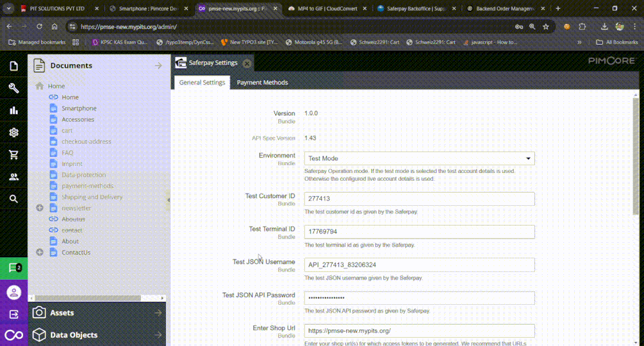The width and height of the screenshot is (644, 346).
Task: Open the browser downloads icon
Action: 604,27
